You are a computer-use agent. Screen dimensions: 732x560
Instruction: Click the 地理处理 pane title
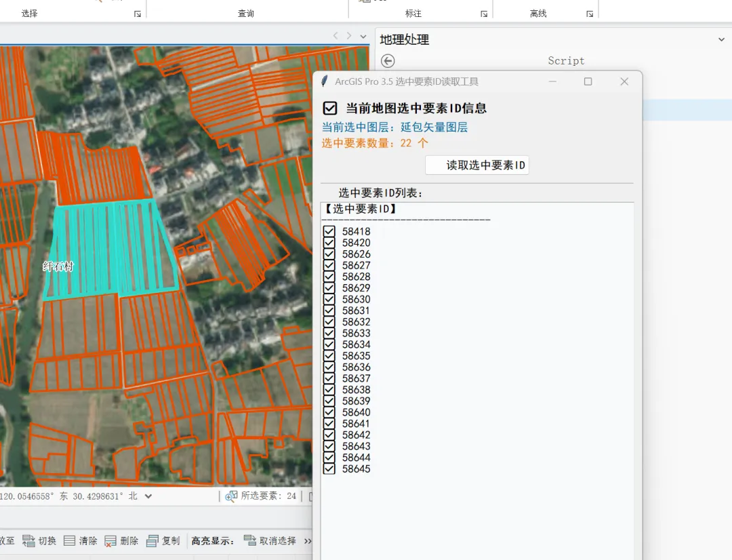point(404,40)
